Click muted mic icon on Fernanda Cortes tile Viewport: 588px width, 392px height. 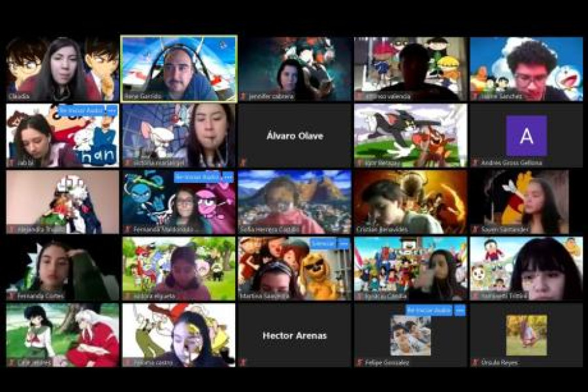[12, 295]
